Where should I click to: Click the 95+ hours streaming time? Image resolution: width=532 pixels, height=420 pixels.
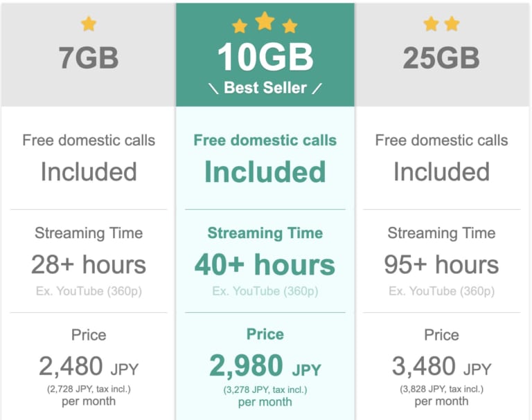point(441,264)
